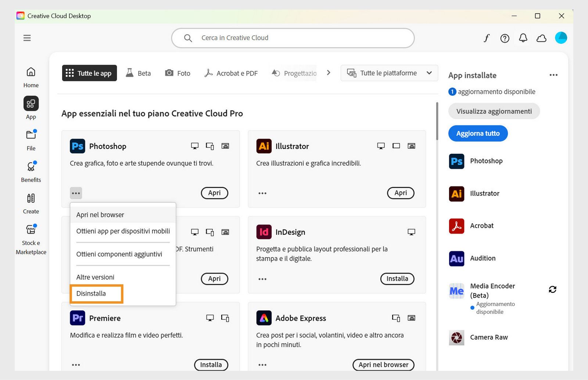Open your profile avatar menu
The width and height of the screenshot is (588, 380).
(560, 37)
